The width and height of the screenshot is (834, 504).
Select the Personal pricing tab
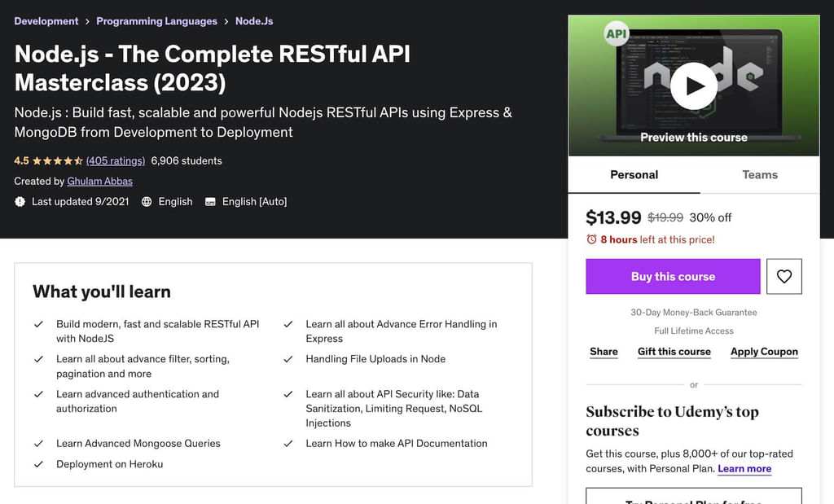(634, 174)
